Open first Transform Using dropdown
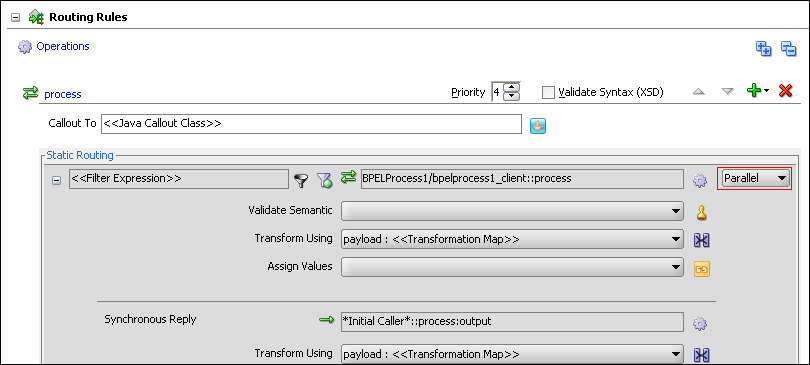810x365 pixels. pyautogui.click(x=512, y=239)
